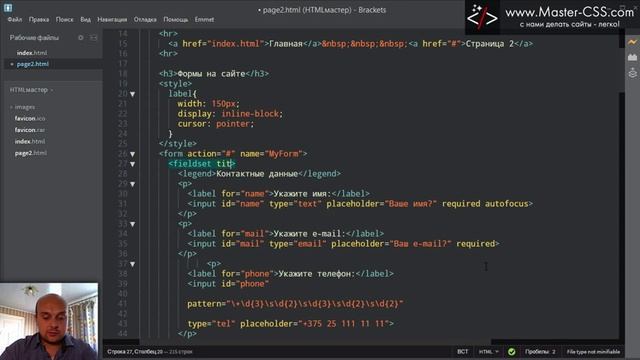Start Live Preview with lightning icon

point(632,42)
